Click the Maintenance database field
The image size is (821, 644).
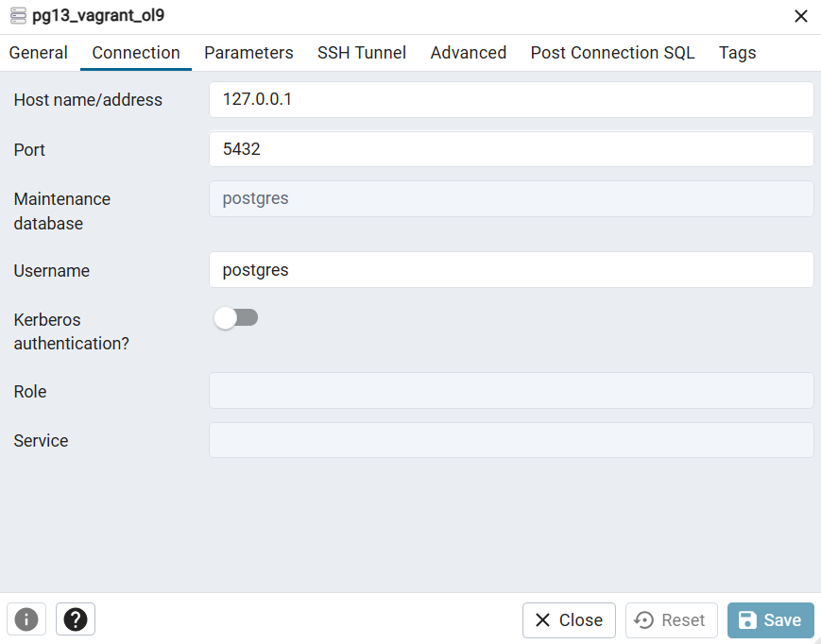pyautogui.click(x=511, y=199)
